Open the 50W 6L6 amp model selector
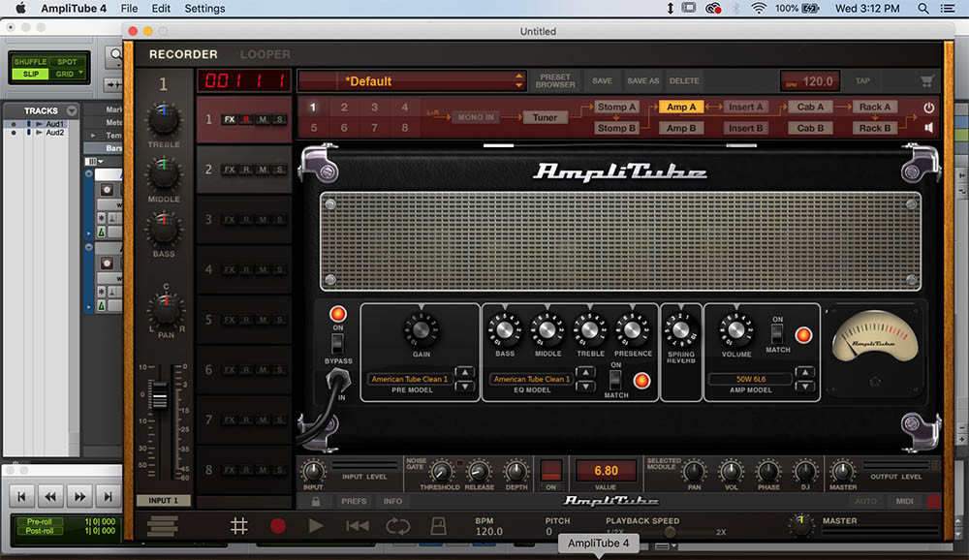Viewport: 969px width, 560px height. 750,379
